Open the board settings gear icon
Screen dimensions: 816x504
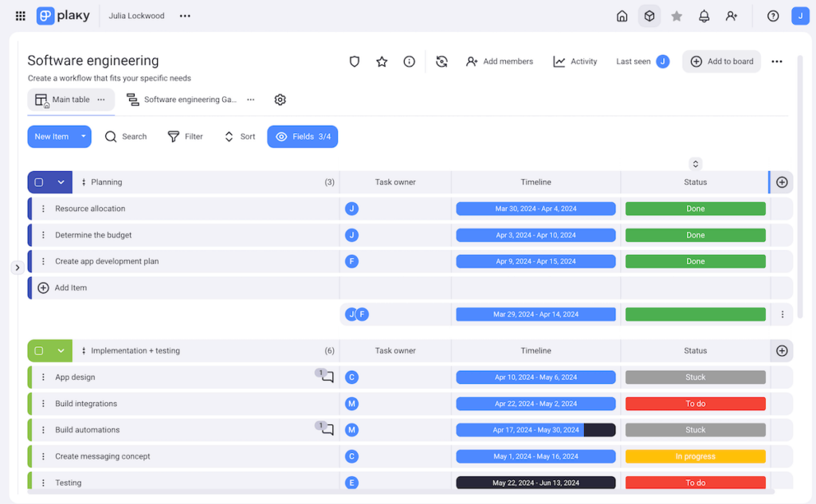(x=280, y=100)
